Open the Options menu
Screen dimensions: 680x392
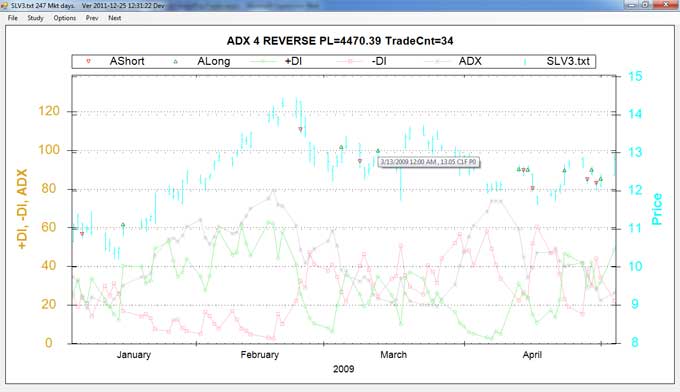pyautogui.click(x=65, y=18)
